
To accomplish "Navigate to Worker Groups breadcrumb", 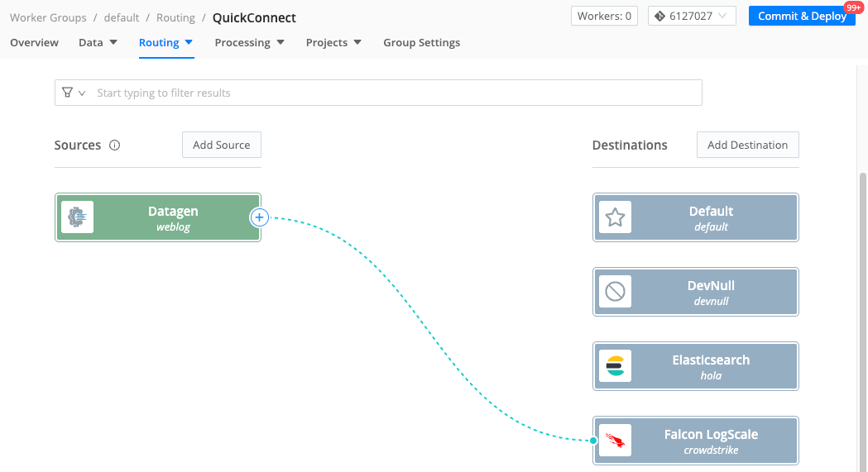I will (x=48, y=17).
